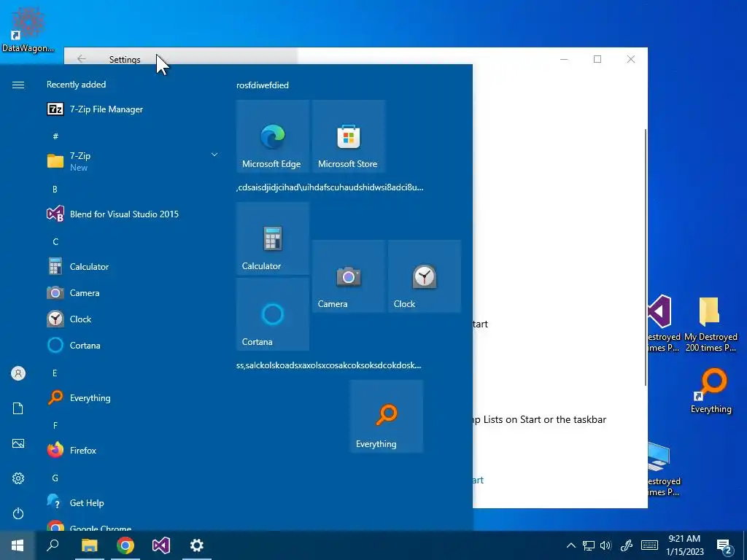Jump to letter C in app list

pos(55,242)
